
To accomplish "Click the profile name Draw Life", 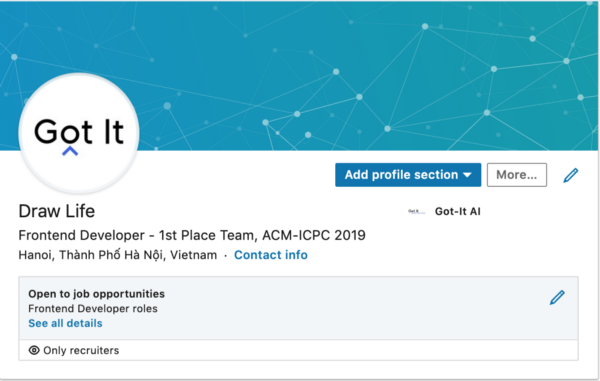I will [x=57, y=211].
